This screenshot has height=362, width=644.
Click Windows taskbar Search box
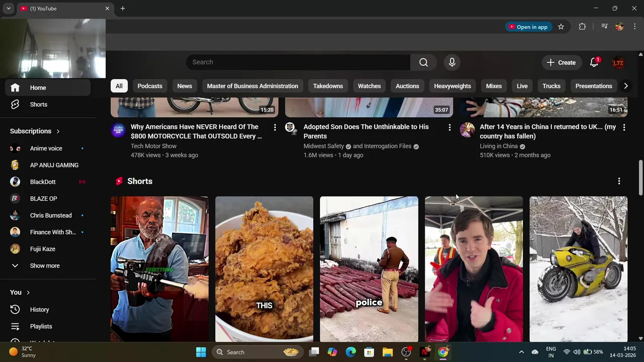click(257, 352)
